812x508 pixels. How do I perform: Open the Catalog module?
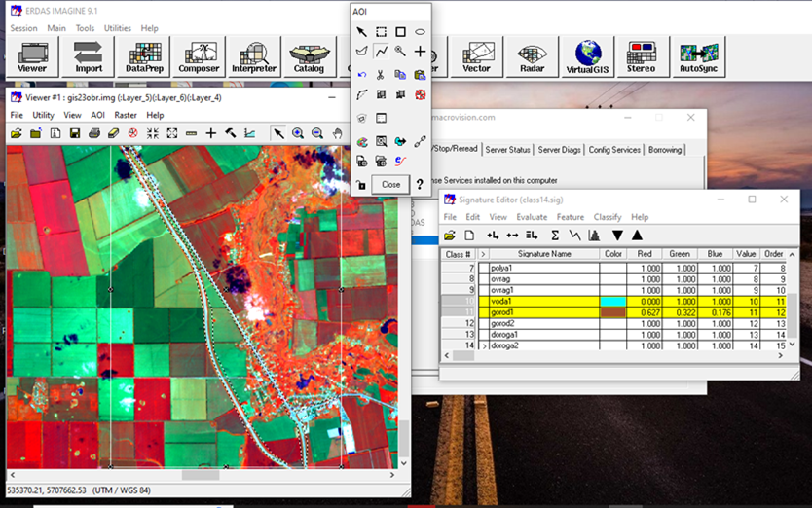(x=310, y=57)
